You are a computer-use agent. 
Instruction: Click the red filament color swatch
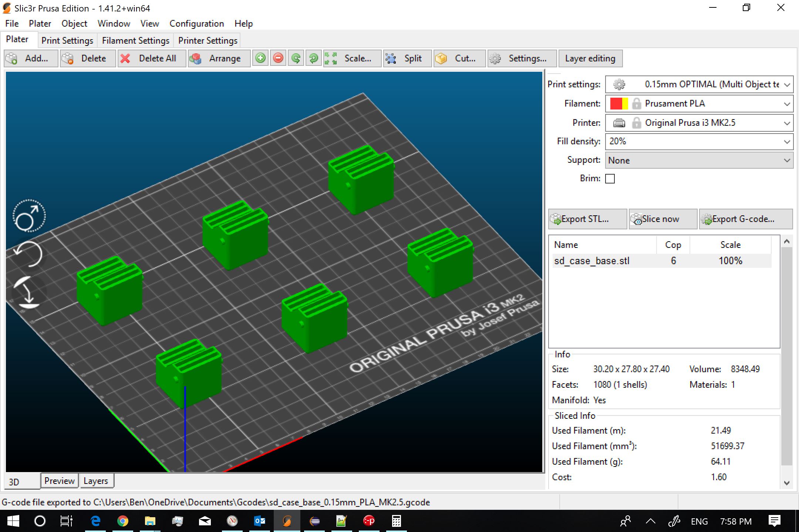tap(616, 104)
